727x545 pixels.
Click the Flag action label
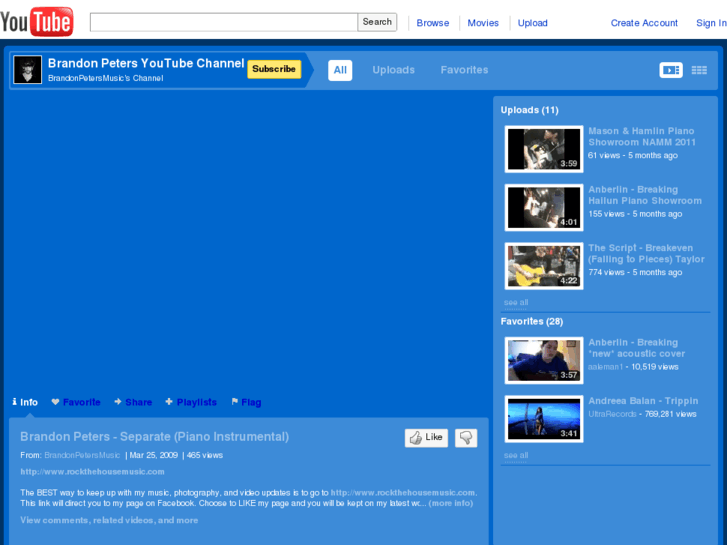coord(251,402)
